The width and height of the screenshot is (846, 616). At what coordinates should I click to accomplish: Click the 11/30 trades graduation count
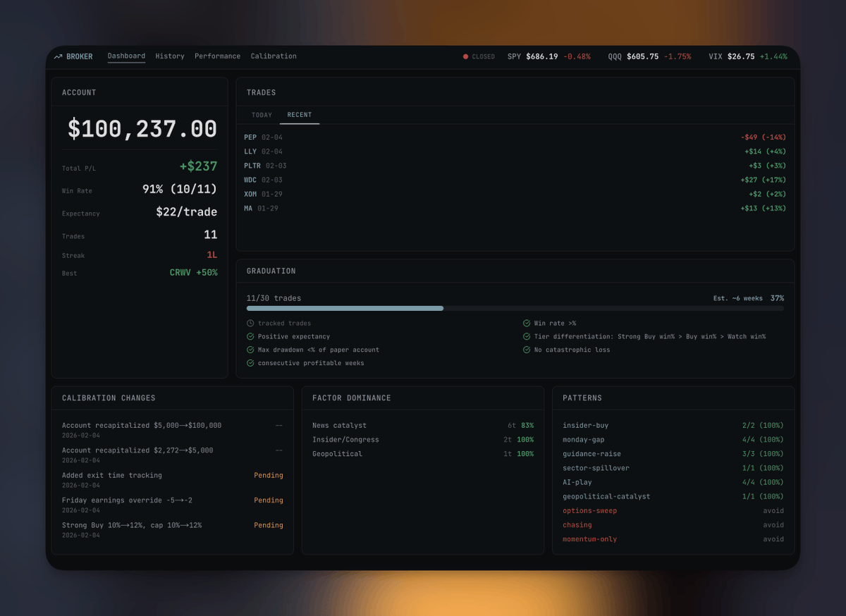click(x=274, y=298)
